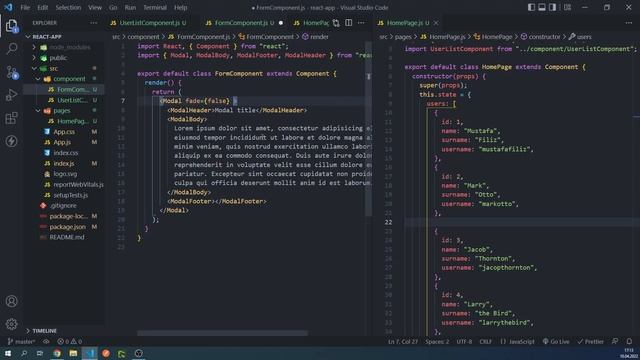Click FormComponent breadcrumb in left editor

(x=266, y=37)
